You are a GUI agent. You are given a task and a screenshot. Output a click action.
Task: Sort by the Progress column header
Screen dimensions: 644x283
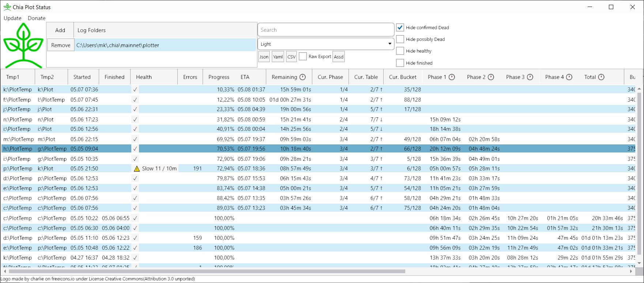click(x=219, y=77)
